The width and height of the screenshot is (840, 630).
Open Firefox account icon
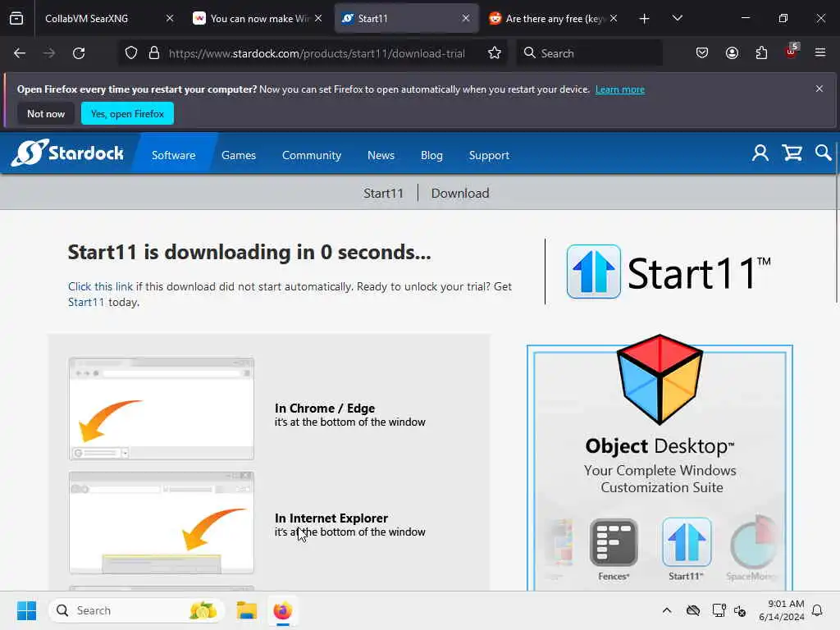pos(732,53)
